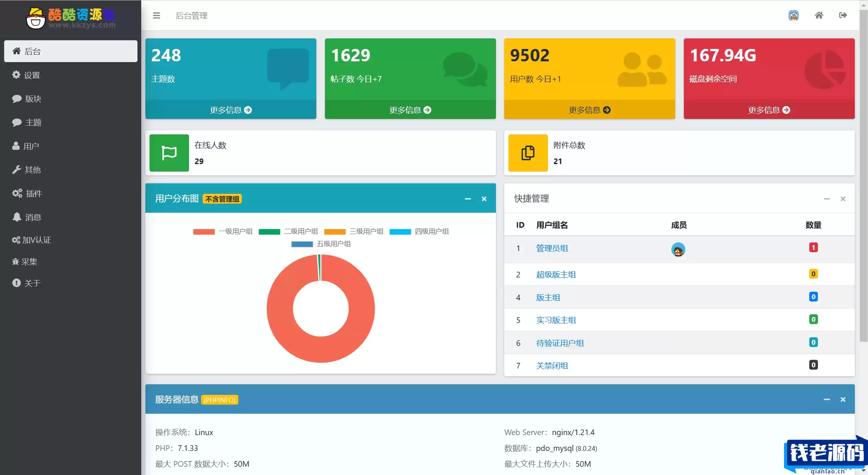Viewport: 868px width, 475px height.
Task: Click the bug icon next to 采集
Action: tap(15, 261)
